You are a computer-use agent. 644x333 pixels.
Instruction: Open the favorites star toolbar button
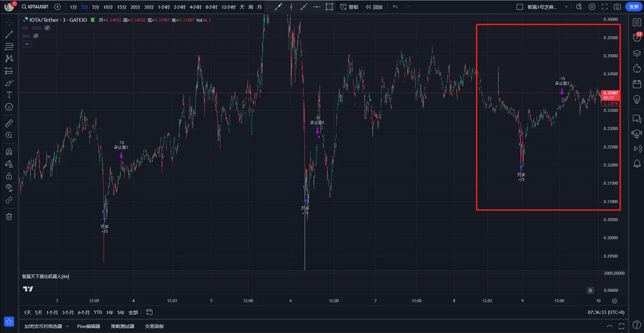[x=9, y=322]
